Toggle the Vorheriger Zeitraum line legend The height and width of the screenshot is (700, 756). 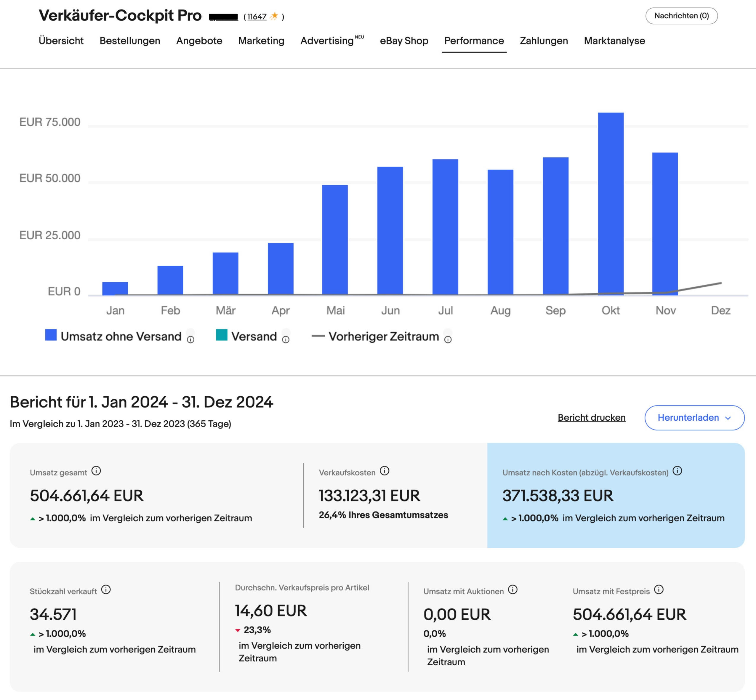click(x=318, y=336)
